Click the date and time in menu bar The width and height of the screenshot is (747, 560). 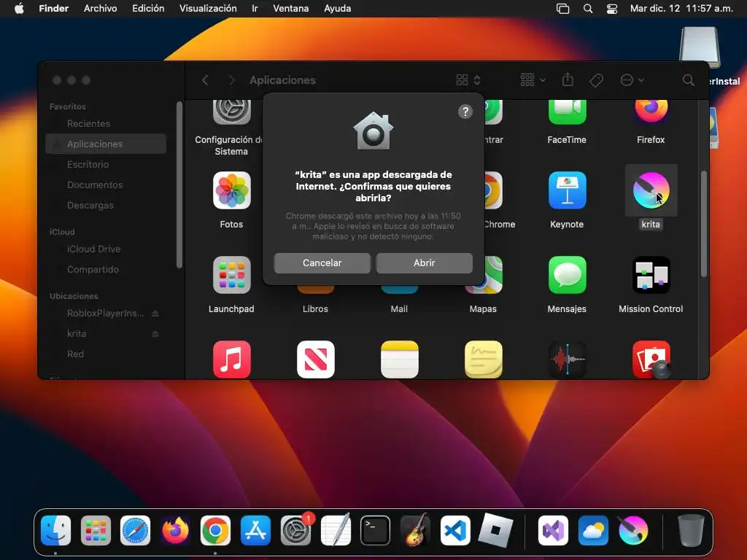[681, 8]
